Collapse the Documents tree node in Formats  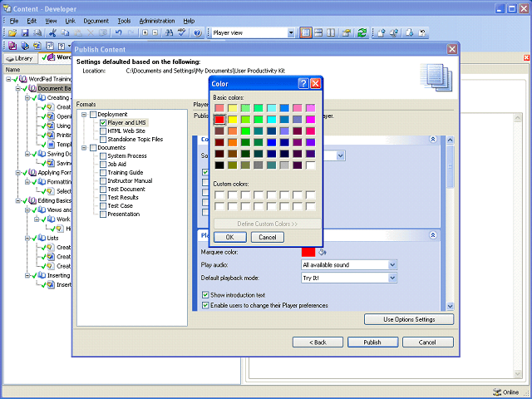84,148
